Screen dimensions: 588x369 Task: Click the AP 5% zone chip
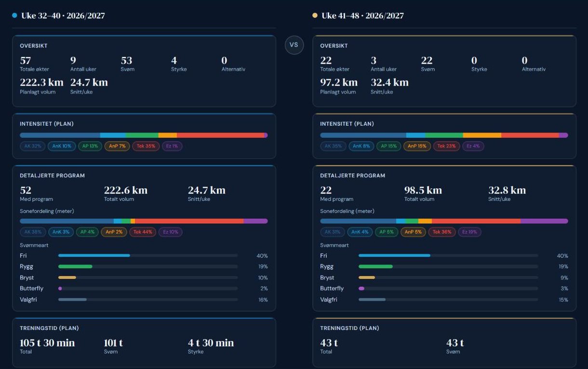click(x=387, y=232)
